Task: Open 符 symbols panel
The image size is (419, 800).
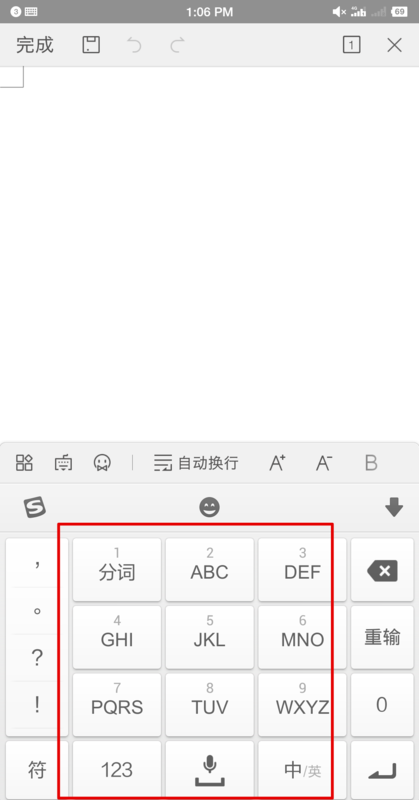Action: point(37,770)
